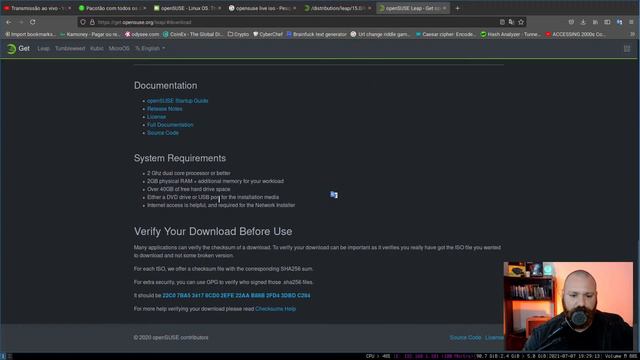
Task: Close the 'opensuse live iso' tab
Action: click(x=294, y=8)
